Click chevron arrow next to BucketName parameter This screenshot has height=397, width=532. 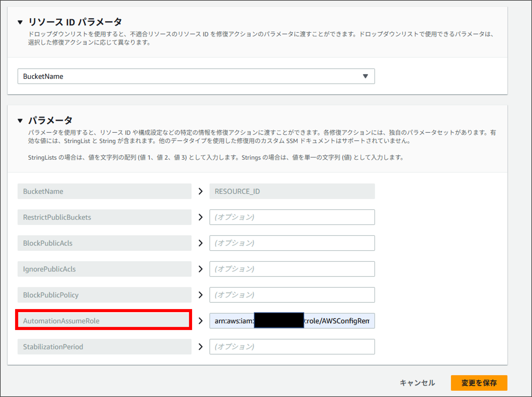(x=200, y=191)
